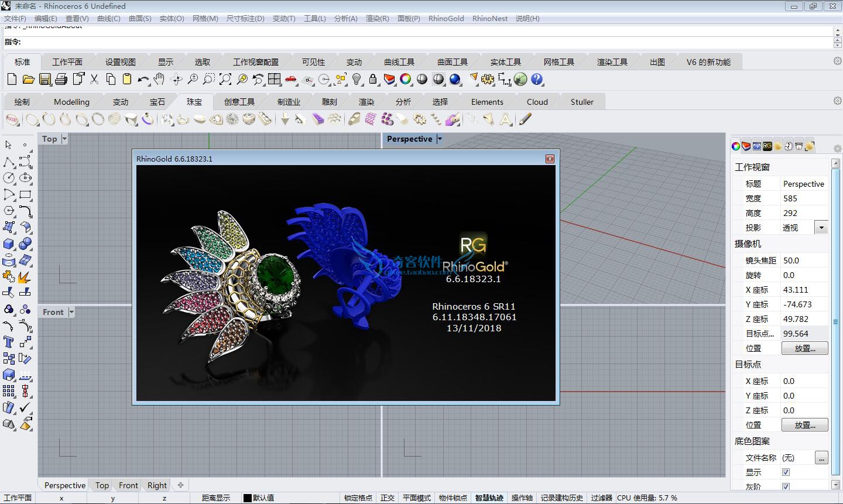Viewport: 843px width, 504px height.
Task: Click the Undo arrow icon
Action: coord(143,79)
